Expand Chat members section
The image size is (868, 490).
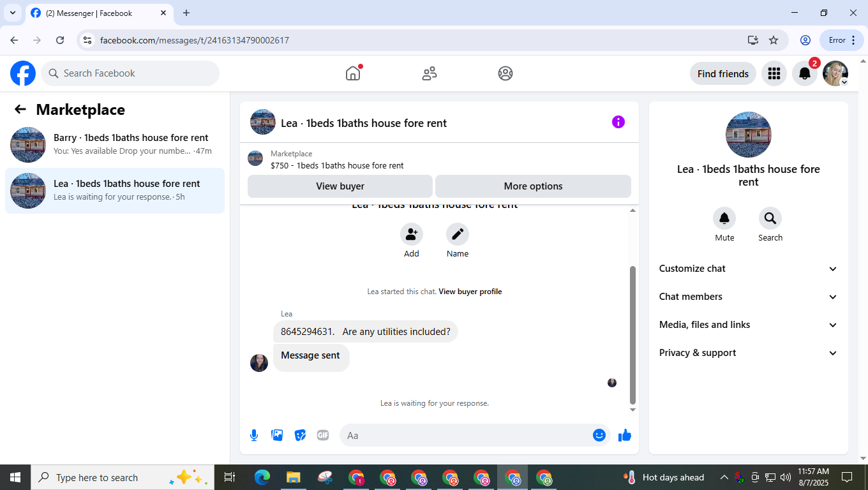tap(748, 297)
